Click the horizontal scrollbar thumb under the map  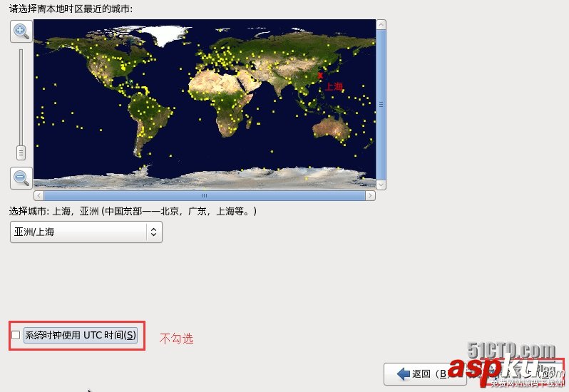tap(205, 196)
